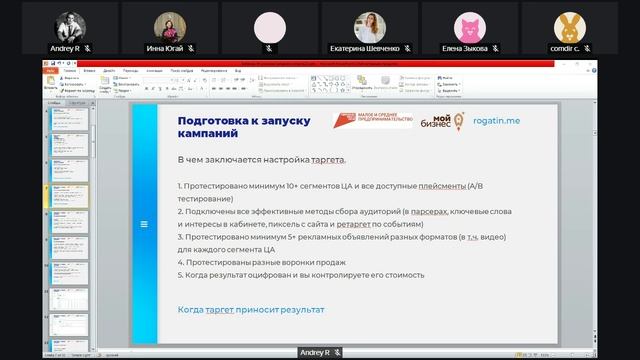Click muted microphone icon next to Елена Зыкова

pos(495,49)
